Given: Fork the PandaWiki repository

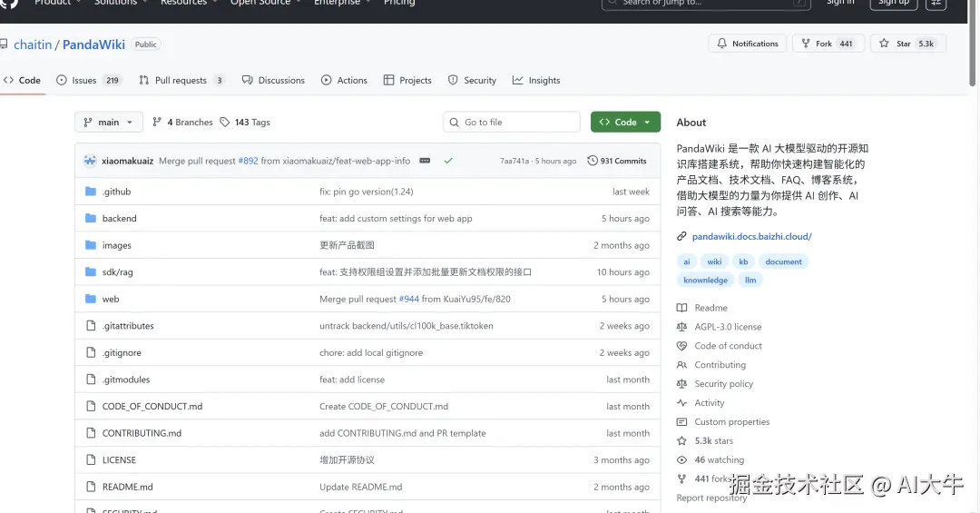Looking at the screenshot, I should tap(828, 44).
